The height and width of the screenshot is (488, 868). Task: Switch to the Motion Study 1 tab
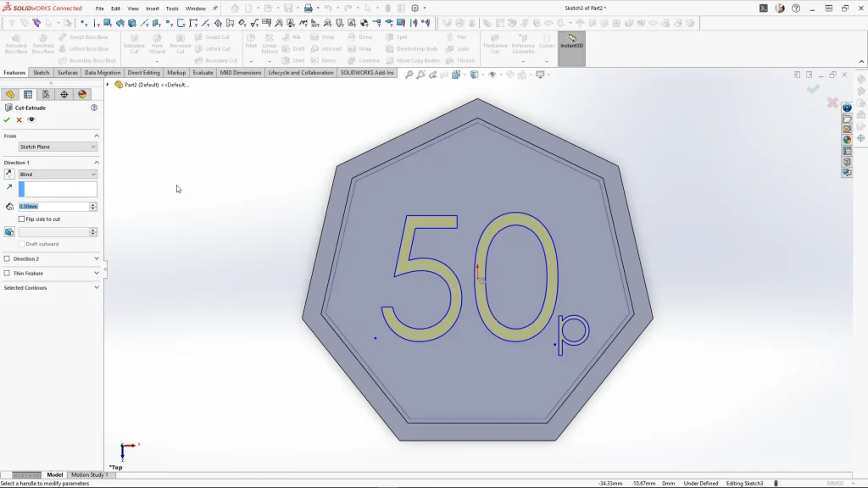pos(88,474)
